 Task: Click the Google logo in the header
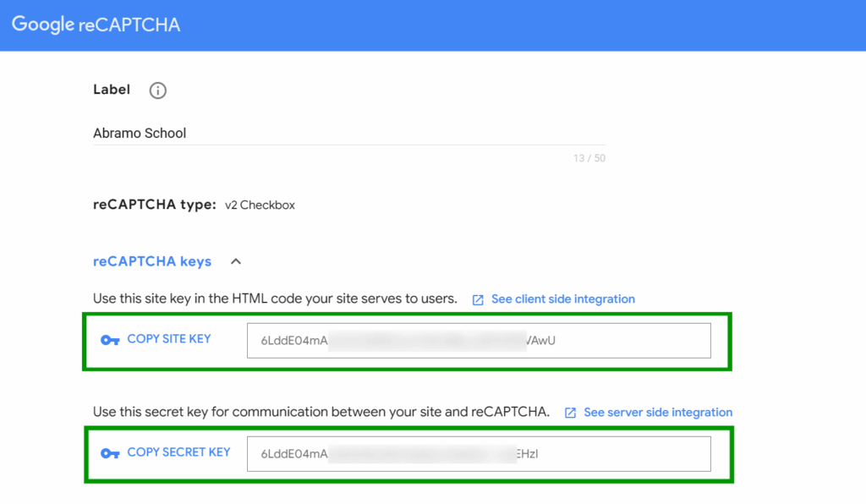pos(42,25)
